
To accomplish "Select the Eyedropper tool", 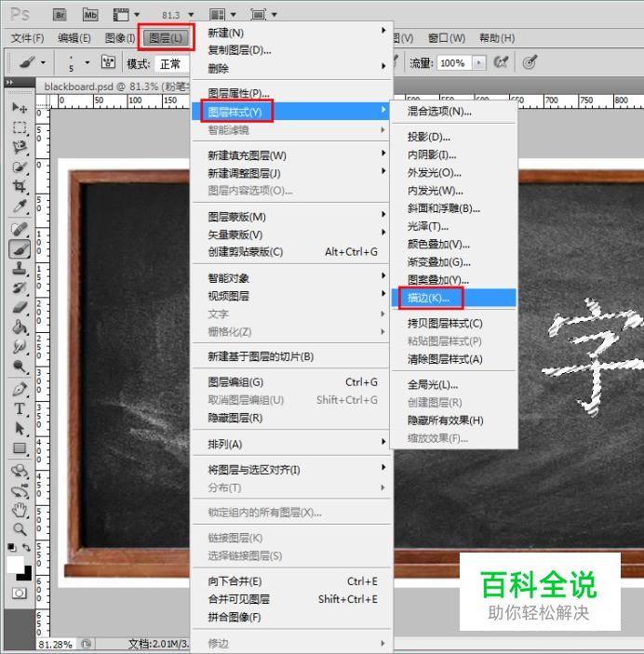I will (20, 206).
